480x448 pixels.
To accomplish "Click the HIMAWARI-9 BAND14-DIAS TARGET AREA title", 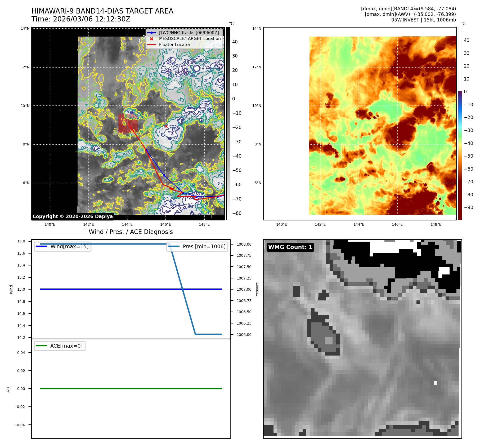I will tap(102, 11).
